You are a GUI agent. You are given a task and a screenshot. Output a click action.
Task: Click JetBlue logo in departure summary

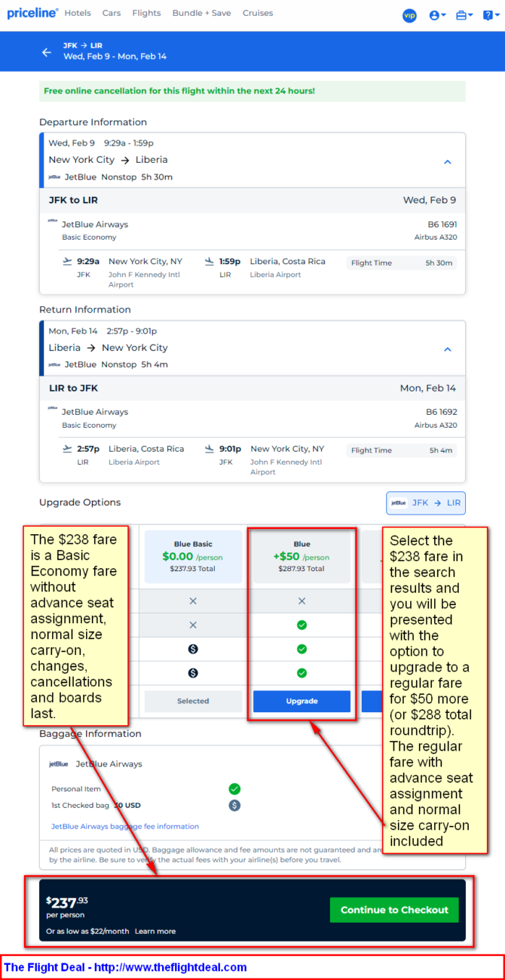coord(54,177)
